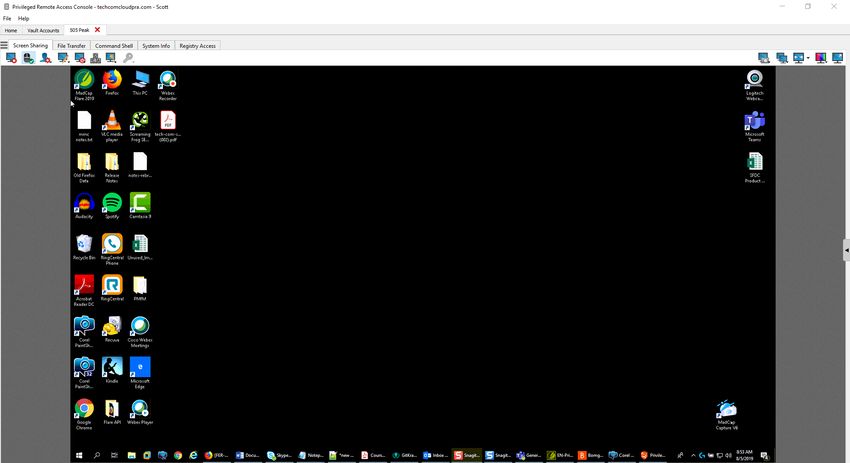Click the gray keyboard toolbar icon

click(x=95, y=58)
